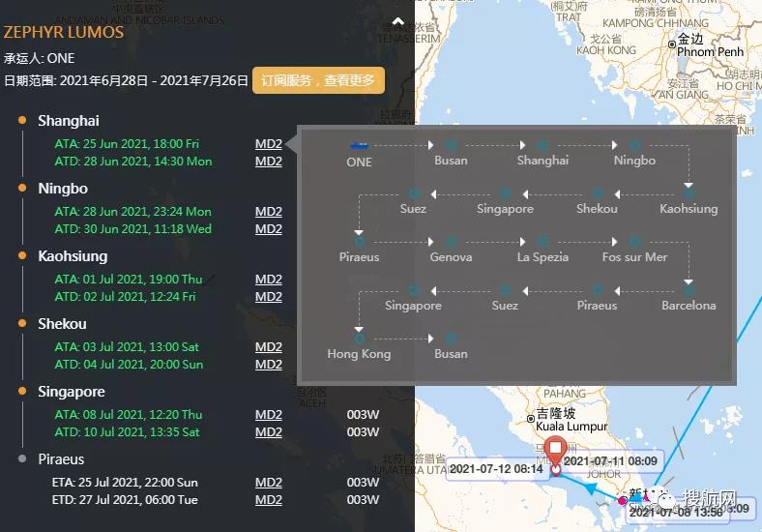Click the ONE ship icon in route diagram

[359, 145]
